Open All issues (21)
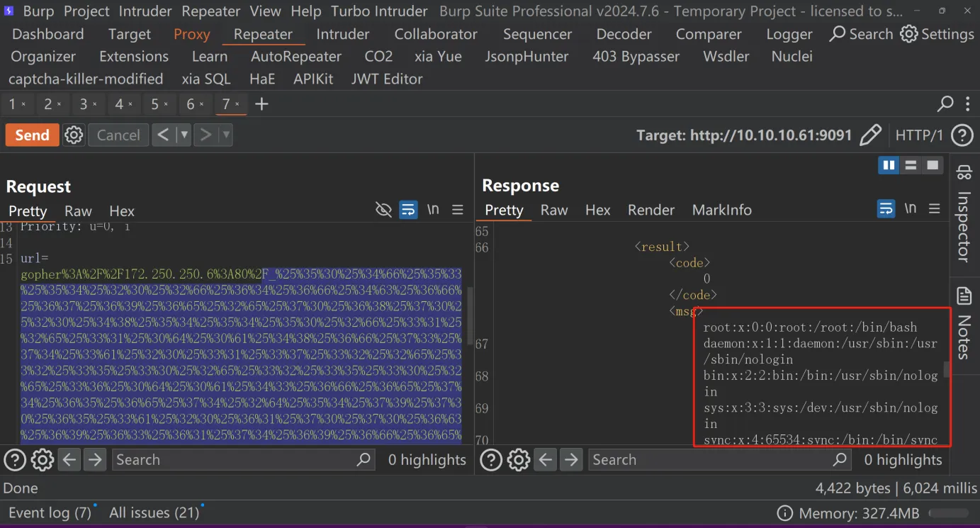 154,513
